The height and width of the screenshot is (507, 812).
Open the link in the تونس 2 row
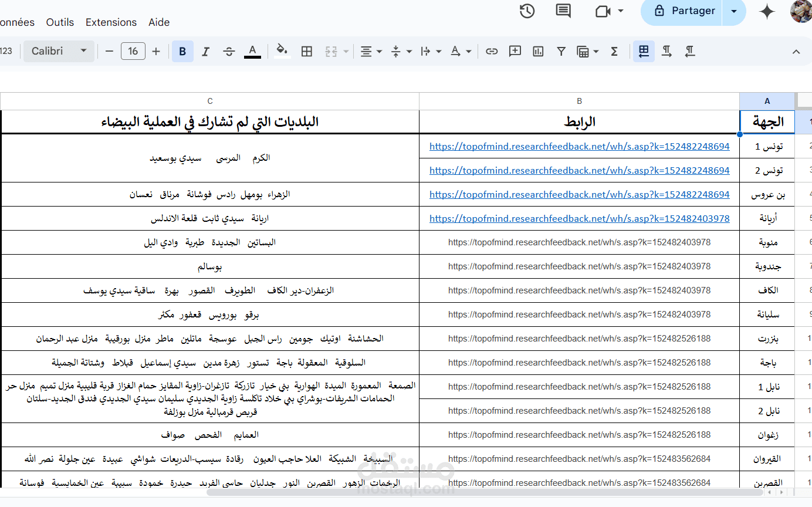[580, 170]
